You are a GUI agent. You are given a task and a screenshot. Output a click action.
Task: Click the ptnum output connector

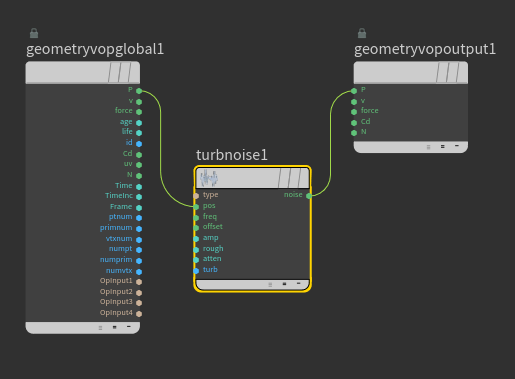(139, 218)
